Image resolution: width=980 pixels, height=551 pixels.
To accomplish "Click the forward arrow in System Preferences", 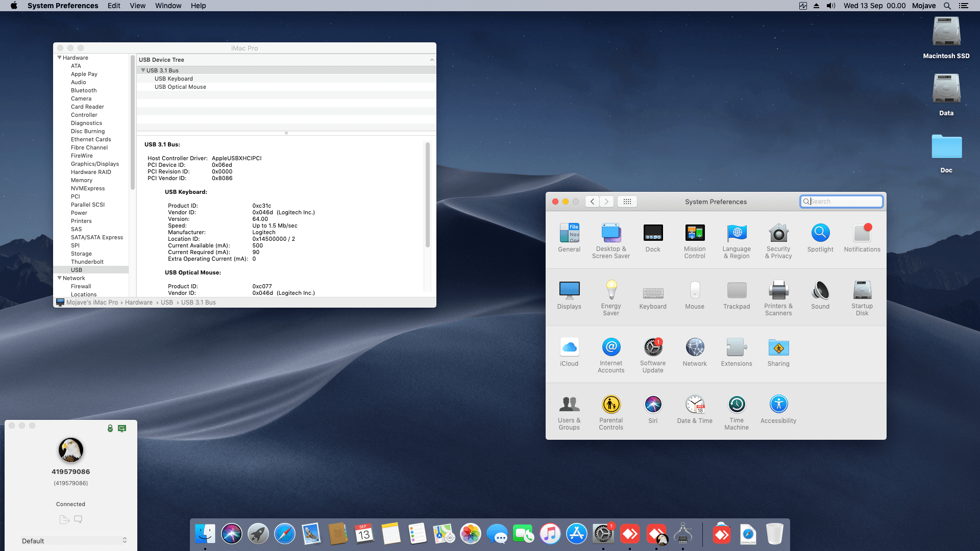I will (x=606, y=202).
